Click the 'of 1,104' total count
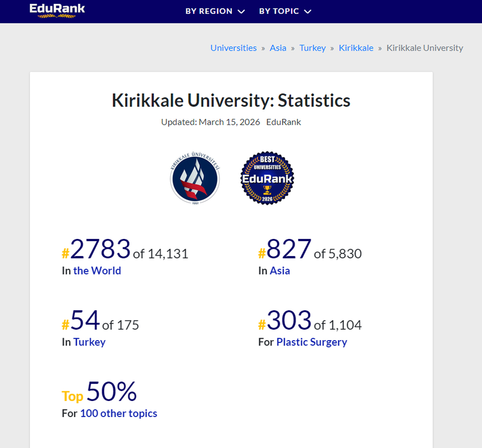 coord(338,325)
